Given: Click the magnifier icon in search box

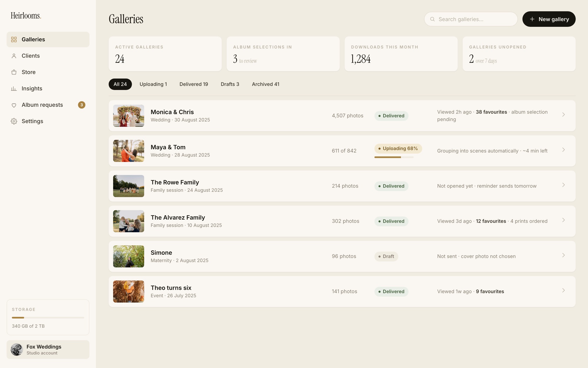Looking at the screenshot, I should click(x=432, y=19).
